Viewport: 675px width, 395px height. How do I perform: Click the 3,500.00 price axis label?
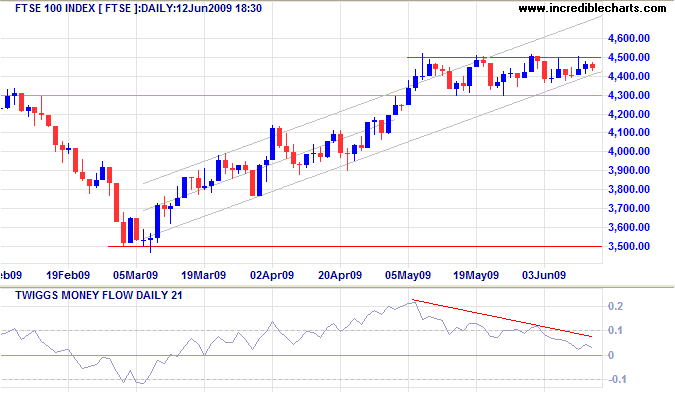point(629,246)
